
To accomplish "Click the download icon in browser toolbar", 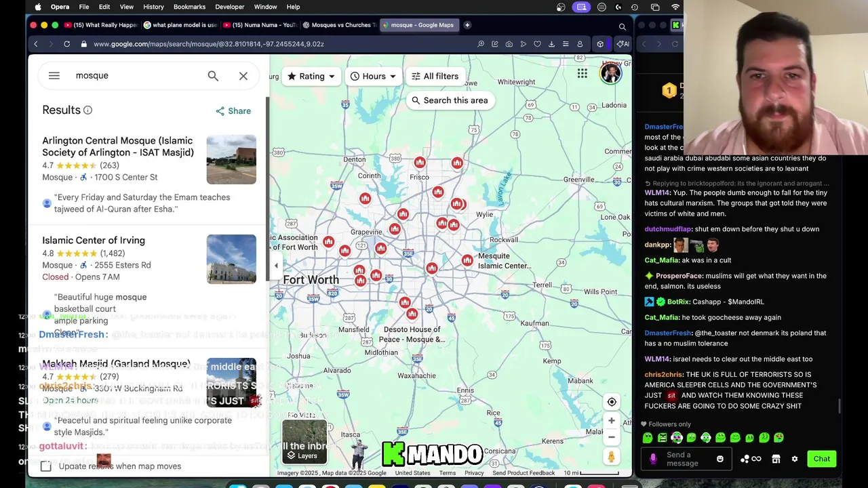I will 551,44.
